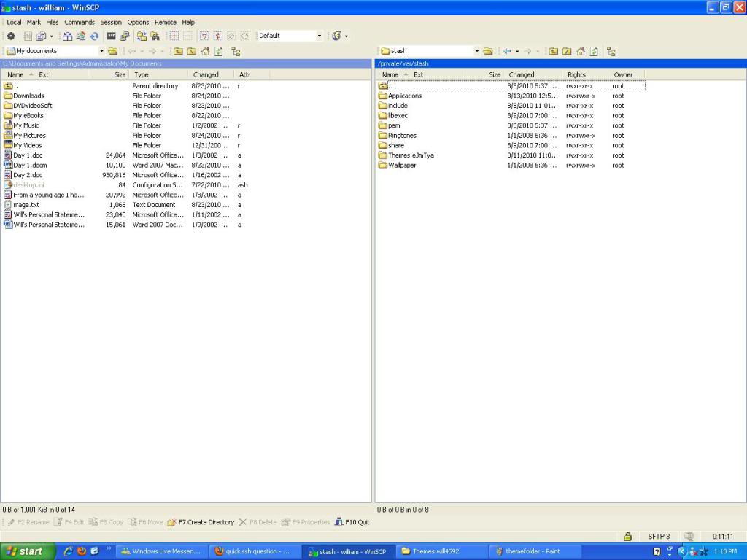Refresh the remote panel
The height and width of the screenshot is (560, 747).
(x=594, y=51)
